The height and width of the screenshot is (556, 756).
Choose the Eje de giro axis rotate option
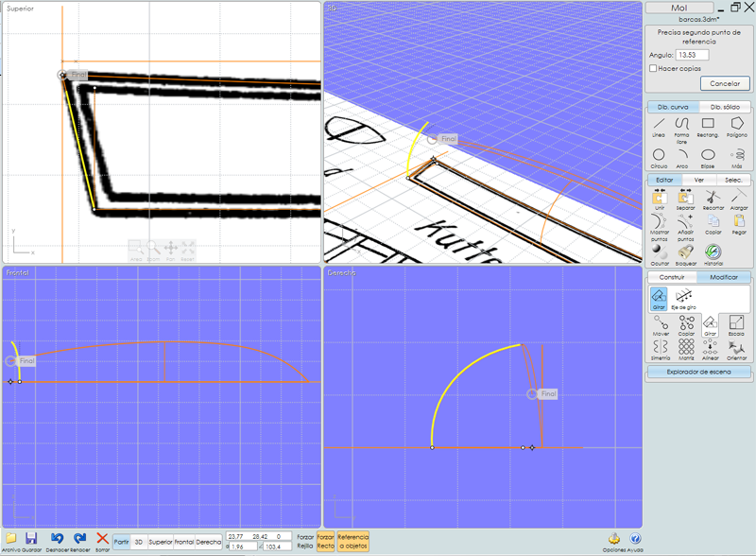683,299
